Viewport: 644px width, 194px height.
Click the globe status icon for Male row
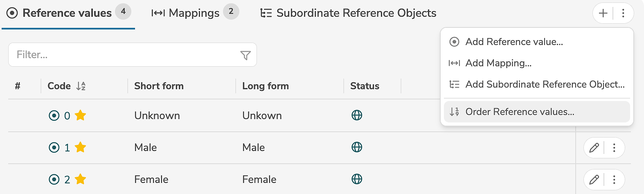(357, 147)
